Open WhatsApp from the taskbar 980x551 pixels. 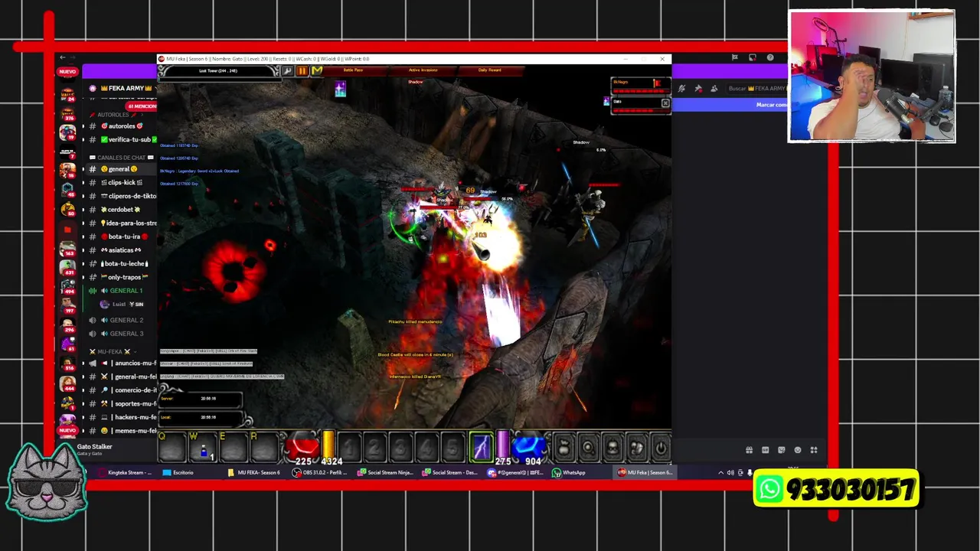(x=569, y=473)
